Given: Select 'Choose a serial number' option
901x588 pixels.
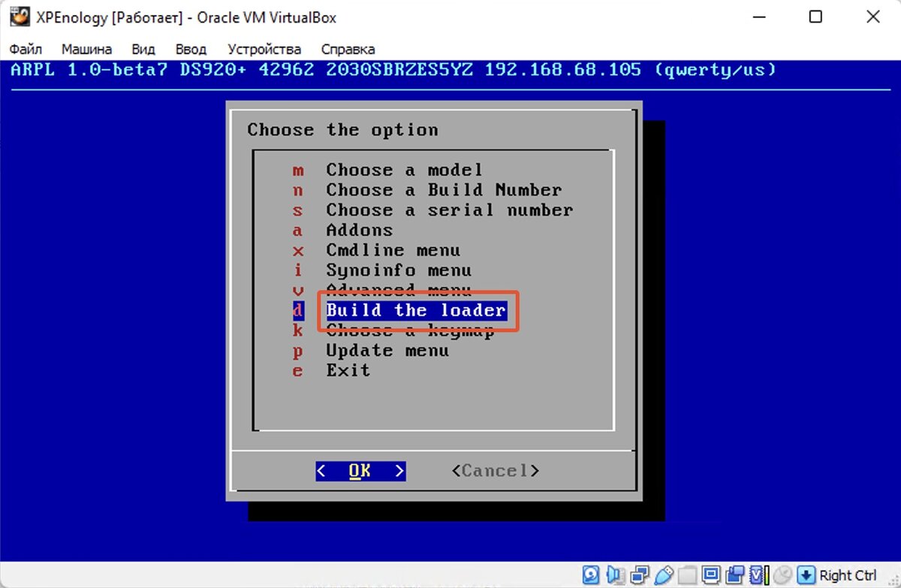Looking at the screenshot, I should coord(449,210).
